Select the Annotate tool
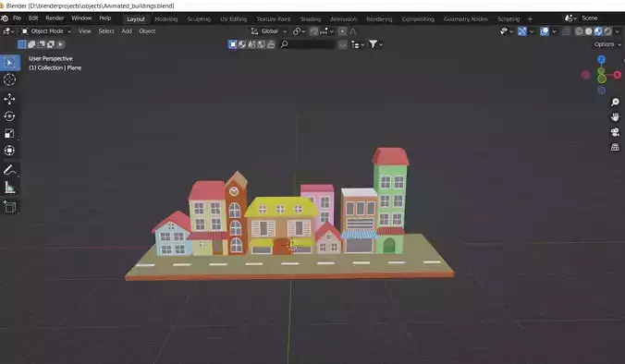The width and height of the screenshot is (625, 364). coord(9,170)
